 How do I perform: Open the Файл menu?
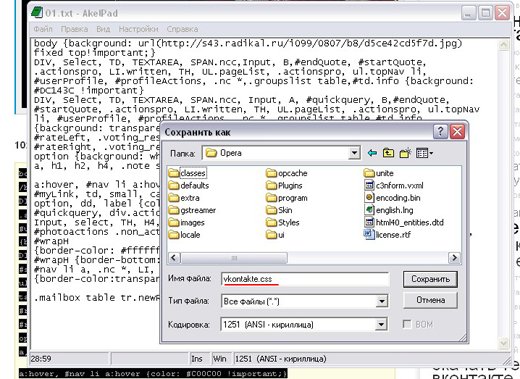click(x=43, y=29)
